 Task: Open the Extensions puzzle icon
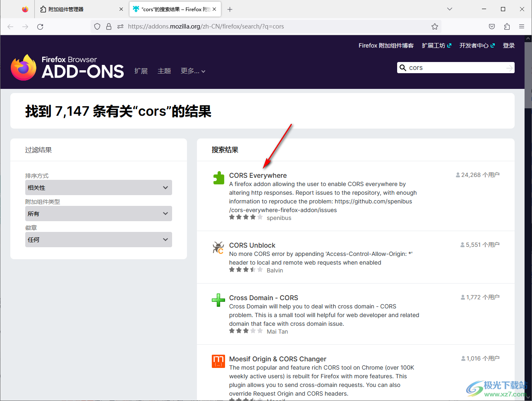[x=507, y=26]
